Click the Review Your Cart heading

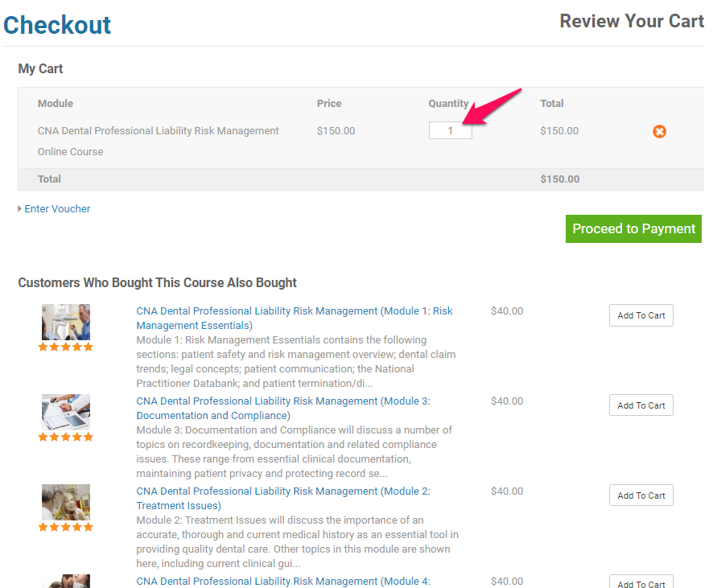pyautogui.click(x=632, y=21)
